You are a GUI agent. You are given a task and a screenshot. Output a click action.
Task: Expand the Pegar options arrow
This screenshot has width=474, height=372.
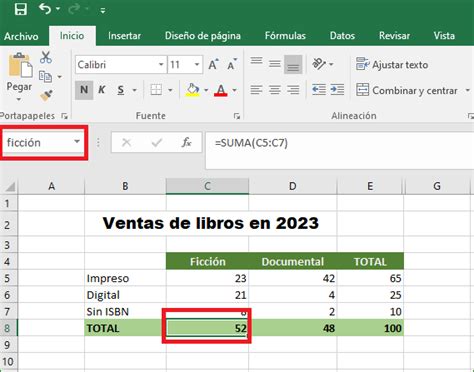19,99
